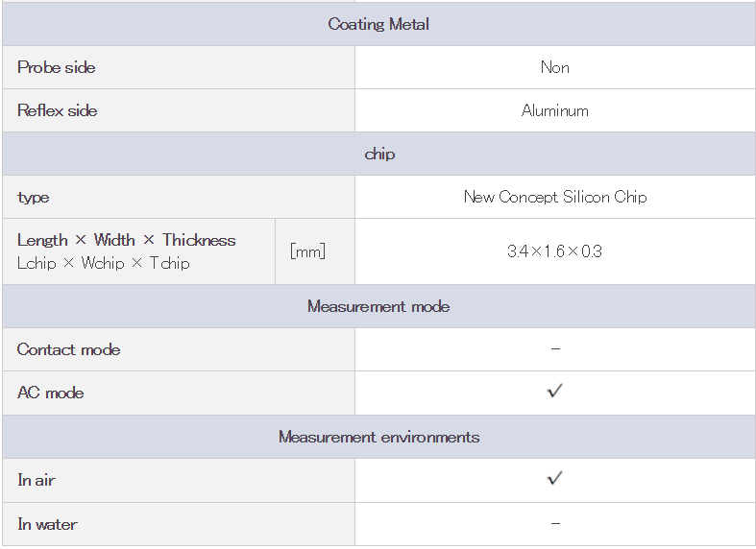The image size is (756, 549).
Task: Select the Coating Metal header row
Action: [x=378, y=24]
